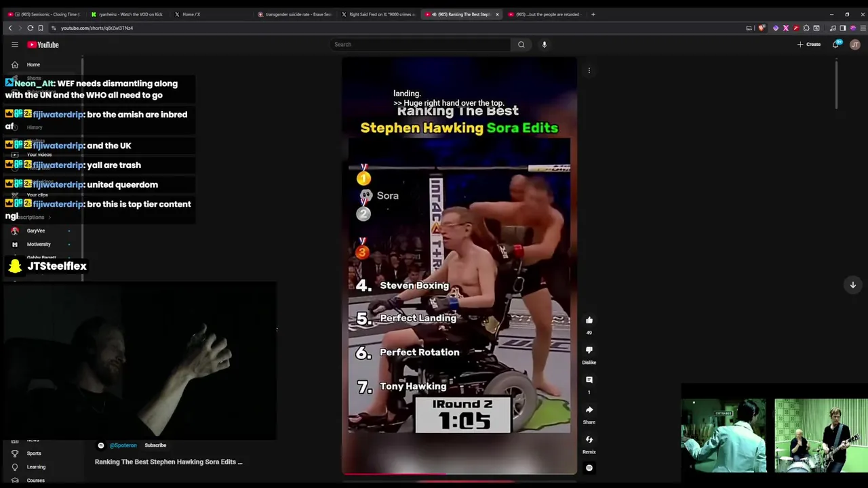This screenshot has height=488, width=868.
Task: Open the @Spoteron channel link
Action: click(123, 445)
